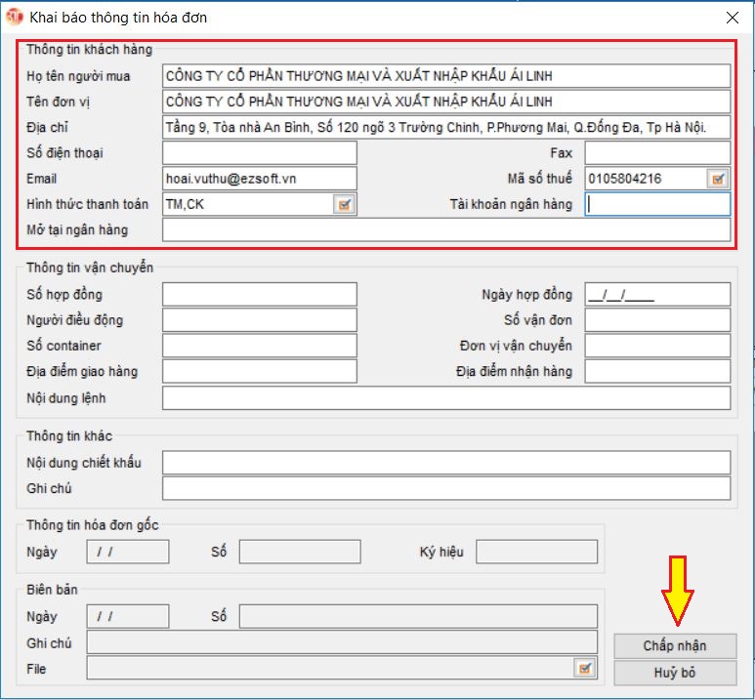Click the Số field in Biên bản

point(418,617)
